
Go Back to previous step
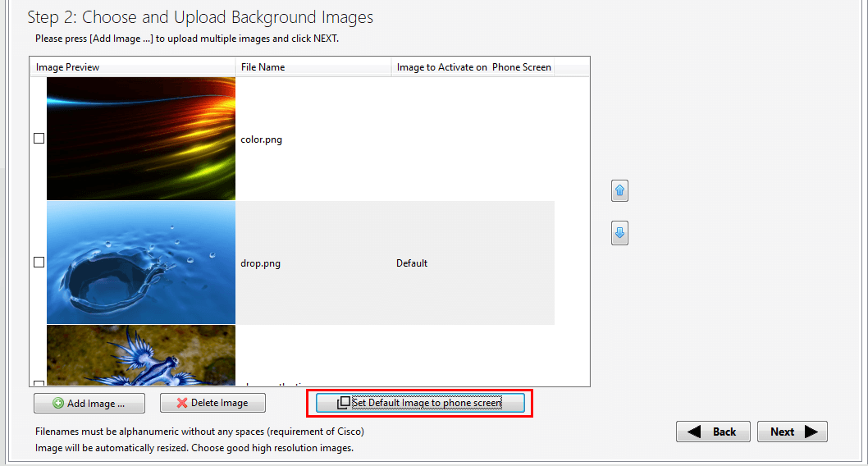[713, 432]
